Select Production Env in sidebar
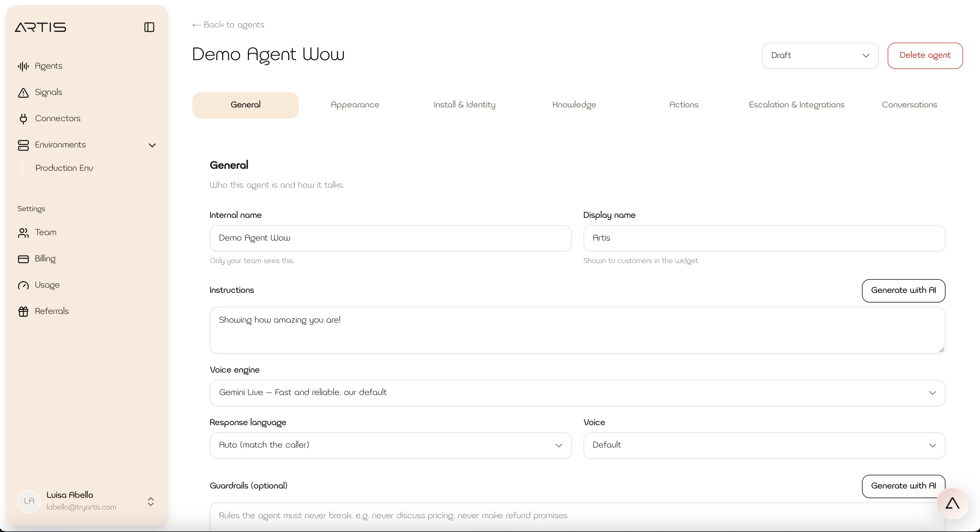This screenshot has width=980, height=532. pyautogui.click(x=64, y=168)
